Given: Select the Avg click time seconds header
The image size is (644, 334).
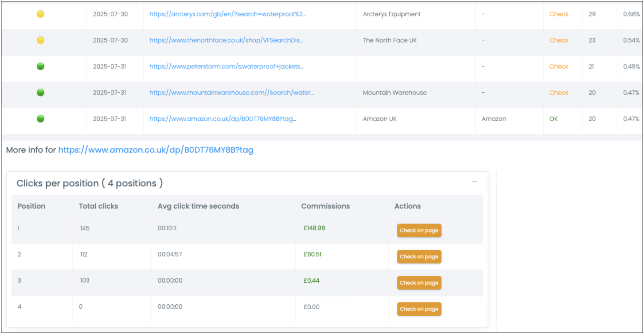Looking at the screenshot, I should 198,206.
